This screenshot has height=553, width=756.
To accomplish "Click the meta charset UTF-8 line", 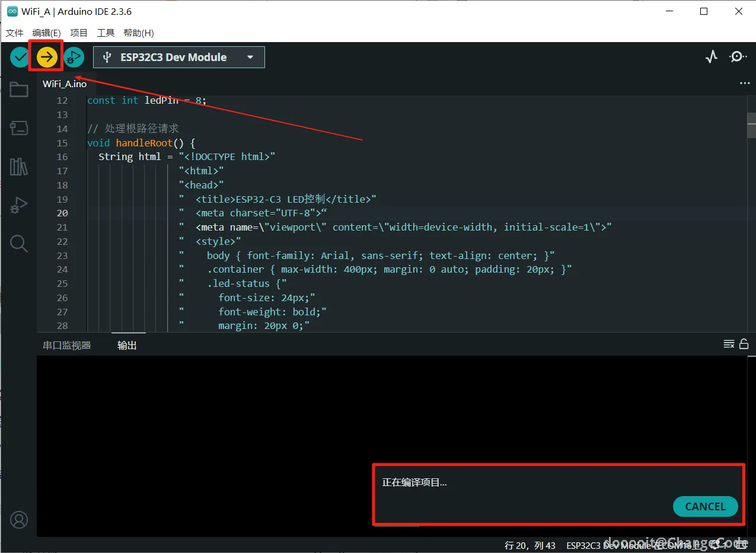I will click(253, 213).
